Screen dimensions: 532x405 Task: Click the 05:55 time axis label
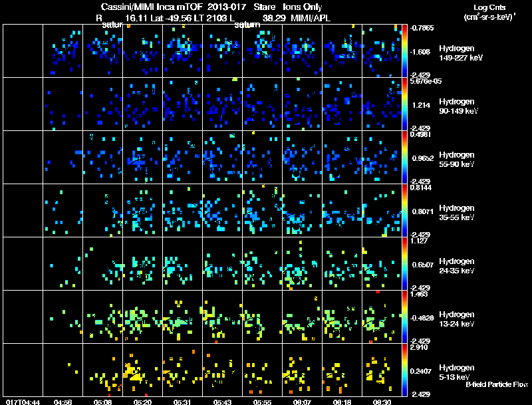[262, 402]
